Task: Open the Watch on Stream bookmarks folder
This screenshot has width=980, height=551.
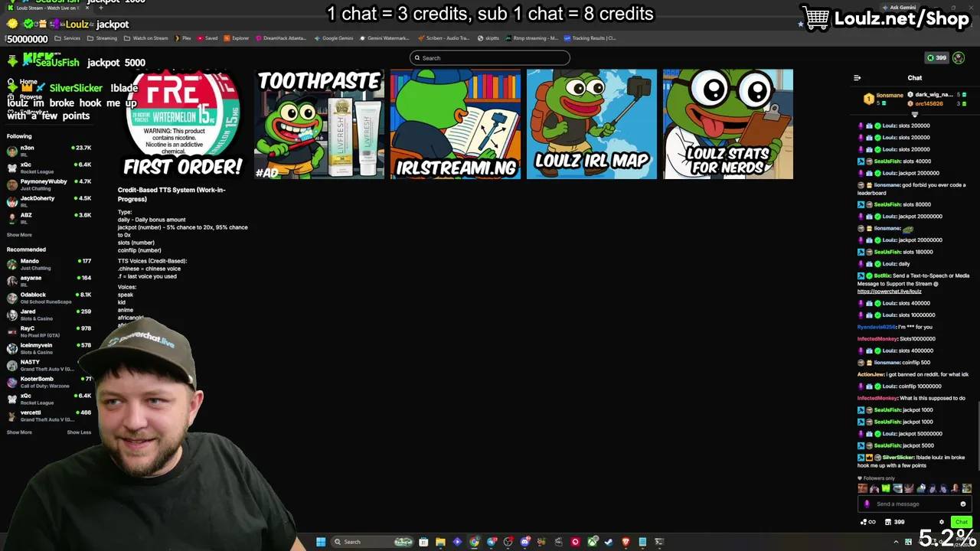Action: [146, 38]
